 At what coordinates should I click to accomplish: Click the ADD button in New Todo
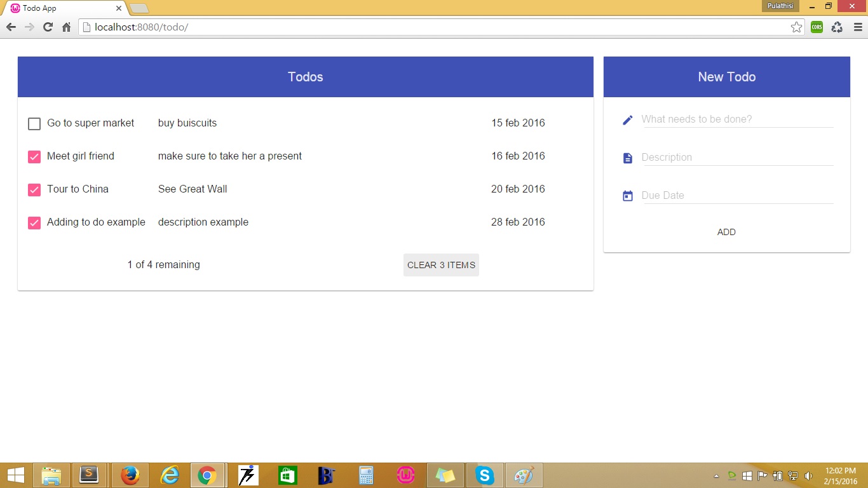[726, 232]
